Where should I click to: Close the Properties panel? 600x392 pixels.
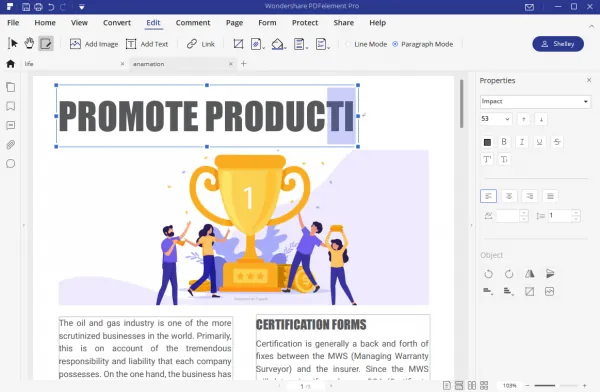tap(589, 80)
